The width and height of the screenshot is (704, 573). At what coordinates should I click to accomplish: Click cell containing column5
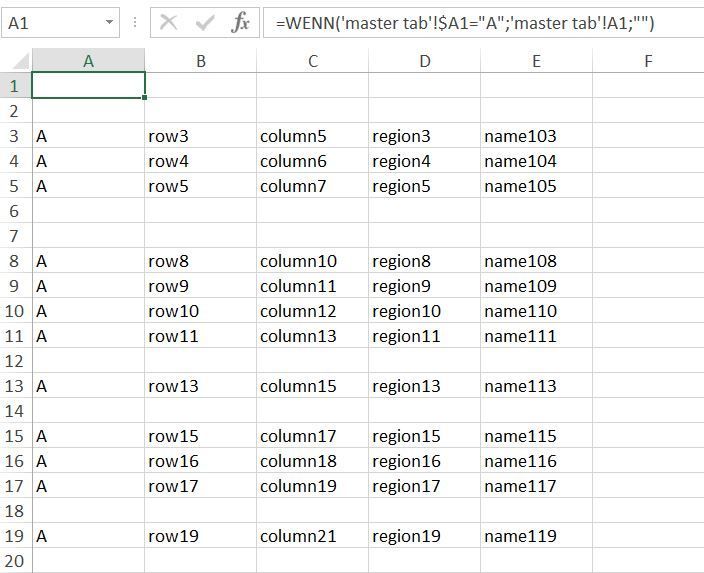tap(312, 136)
